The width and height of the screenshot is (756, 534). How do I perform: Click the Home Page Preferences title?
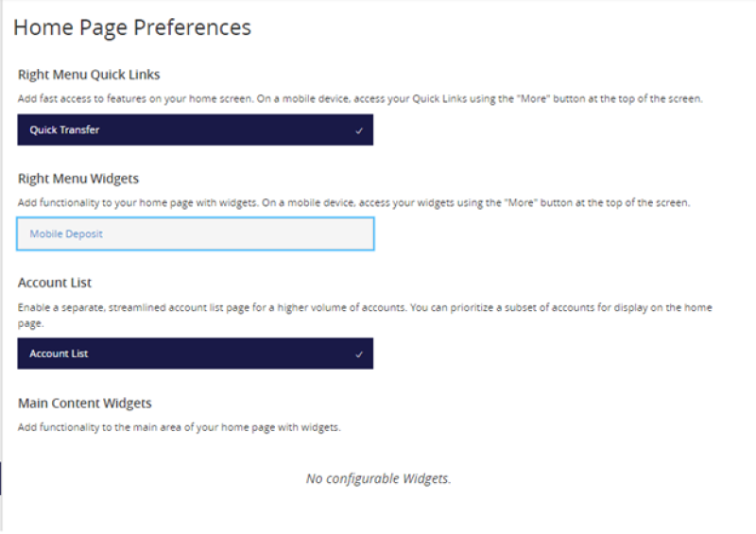(x=132, y=27)
